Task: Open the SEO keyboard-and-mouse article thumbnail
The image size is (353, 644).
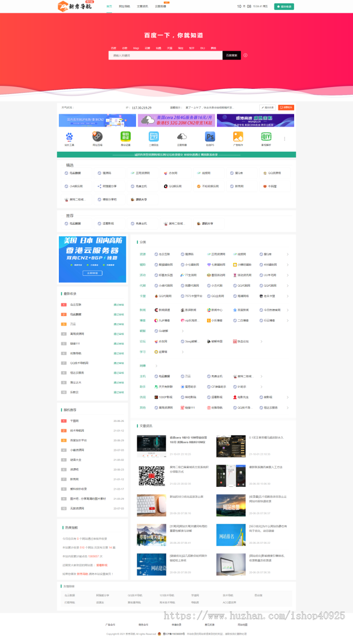Action: tap(151, 505)
